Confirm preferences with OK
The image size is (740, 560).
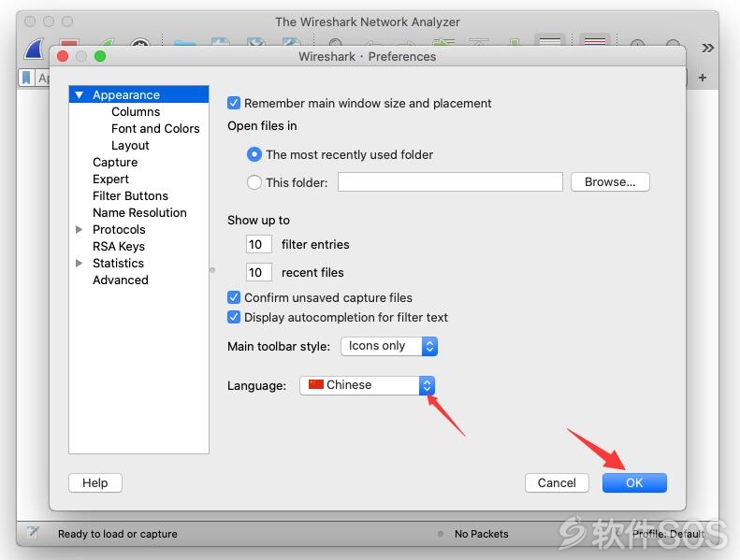(633, 482)
